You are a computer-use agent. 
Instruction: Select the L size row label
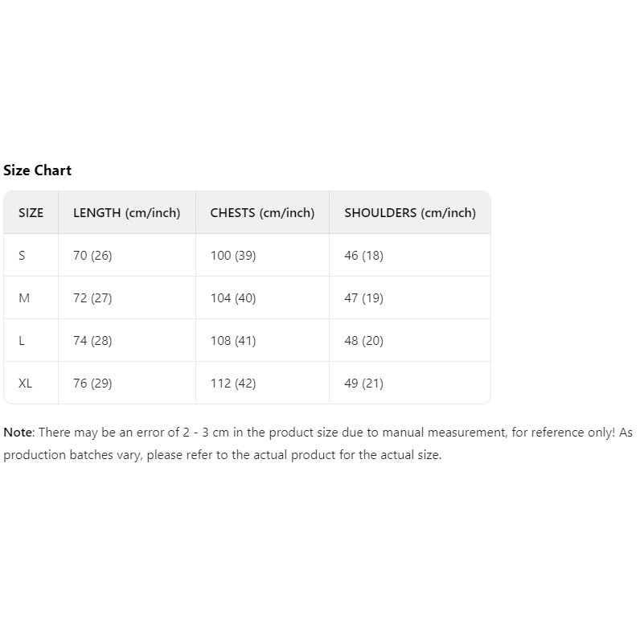pos(22,341)
